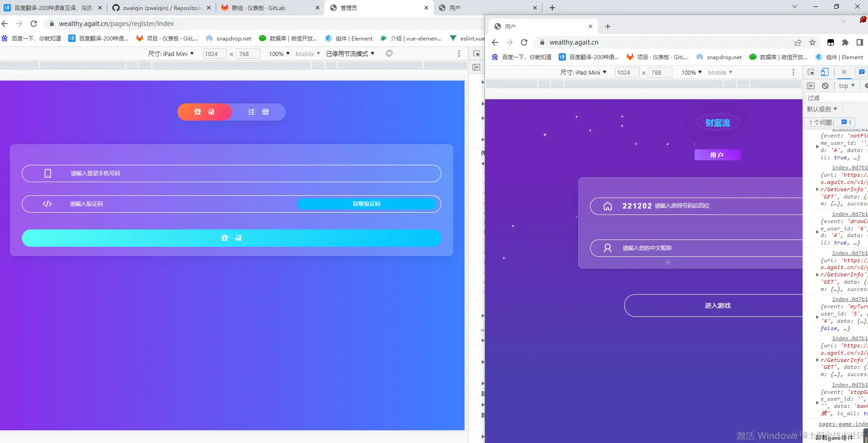Show more DevTools tabs chevron
The image size is (868, 443).
(x=844, y=72)
